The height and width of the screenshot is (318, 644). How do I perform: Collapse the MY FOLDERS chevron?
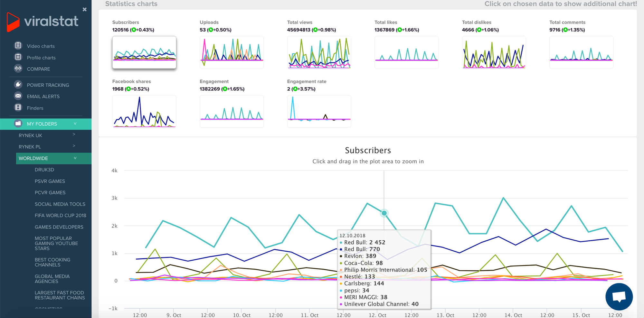tap(75, 123)
